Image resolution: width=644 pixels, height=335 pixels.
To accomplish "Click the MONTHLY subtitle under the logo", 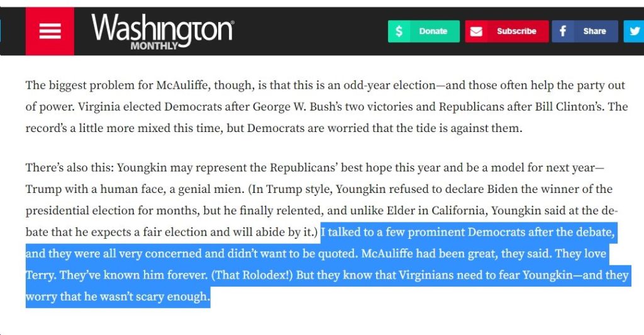I will [154, 46].
